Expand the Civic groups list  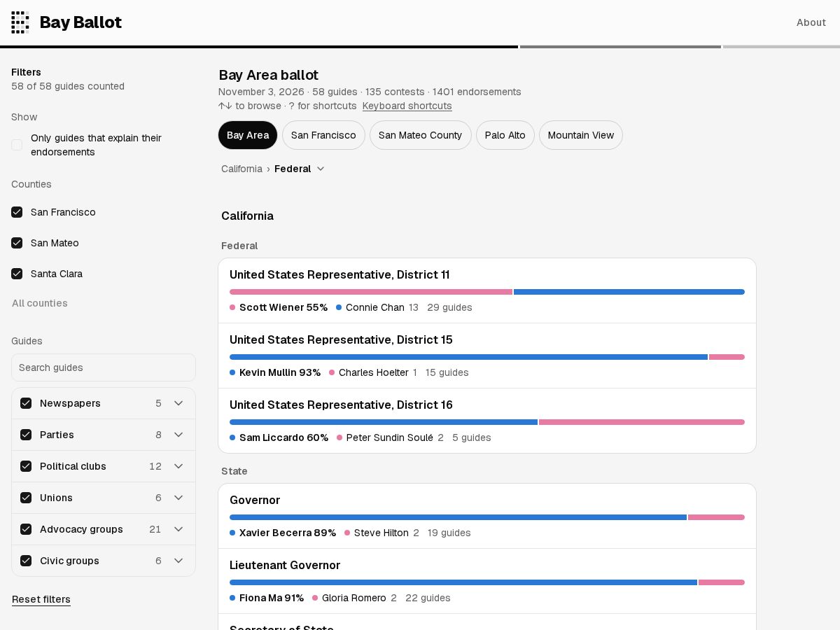178,561
